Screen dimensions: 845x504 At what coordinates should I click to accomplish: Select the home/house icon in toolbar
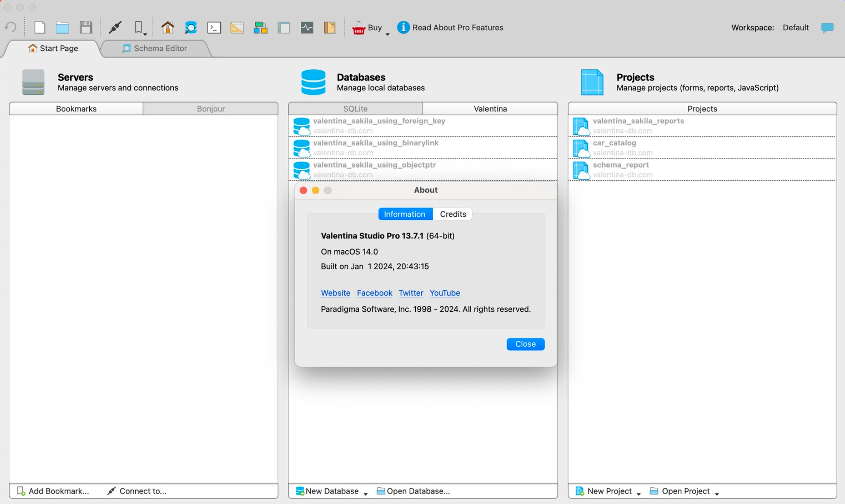click(x=168, y=28)
